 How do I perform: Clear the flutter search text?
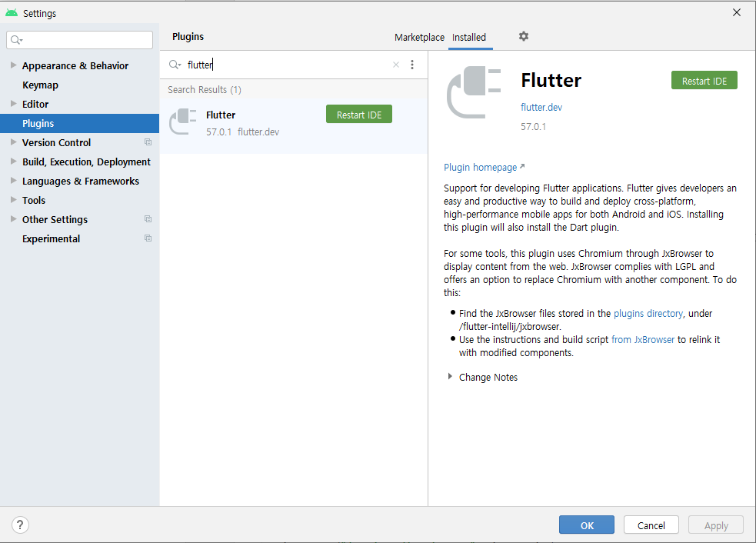click(x=396, y=65)
